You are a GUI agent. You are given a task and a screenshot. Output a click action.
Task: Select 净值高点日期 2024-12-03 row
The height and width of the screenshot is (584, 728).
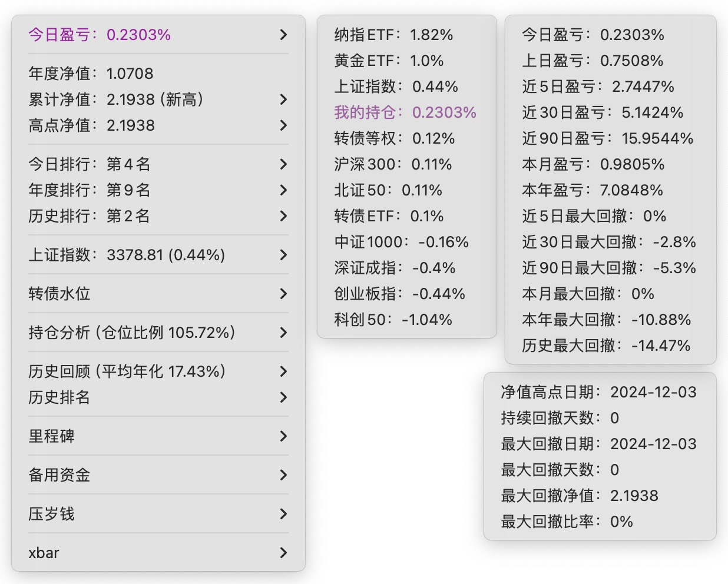[598, 392]
